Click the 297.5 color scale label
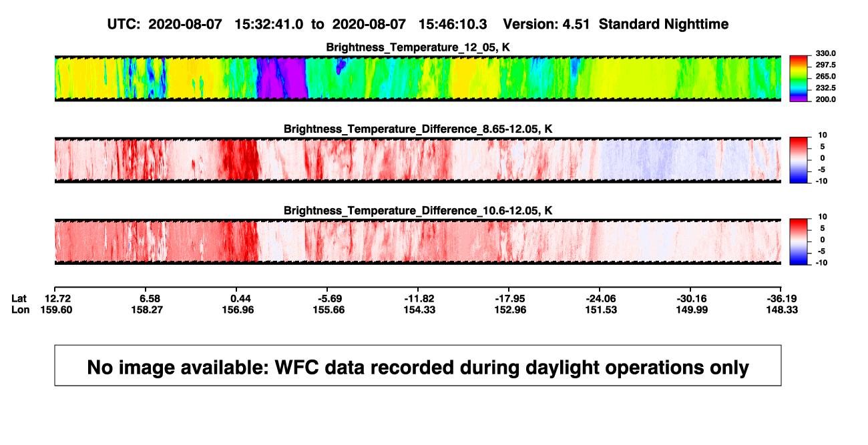868x445 pixels. click(x=827, y=65)
